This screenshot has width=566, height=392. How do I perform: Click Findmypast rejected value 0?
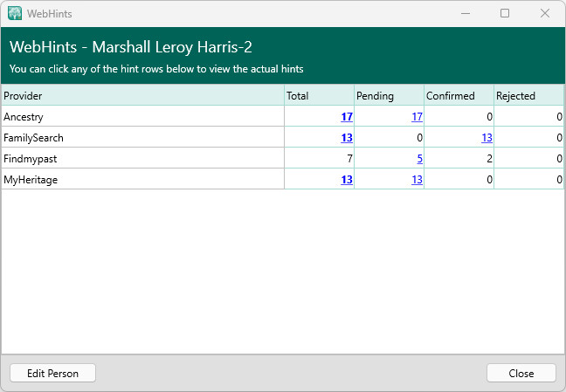[x=559, y=159]
